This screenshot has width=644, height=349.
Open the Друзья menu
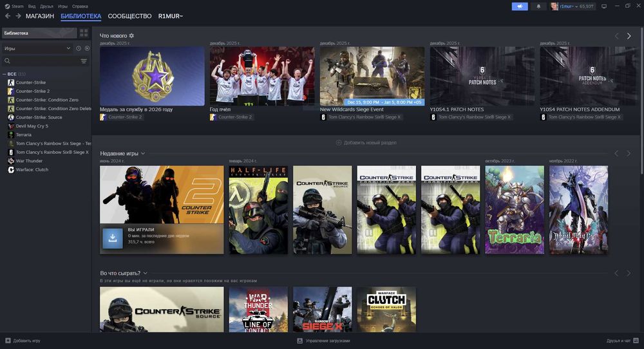(x=46, y=6)
